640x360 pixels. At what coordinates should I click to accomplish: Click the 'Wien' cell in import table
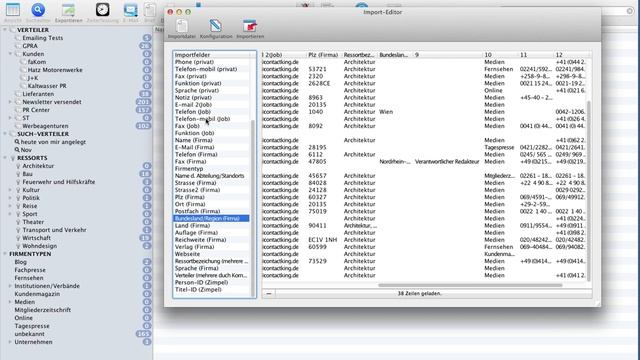[x=386, y=112]
